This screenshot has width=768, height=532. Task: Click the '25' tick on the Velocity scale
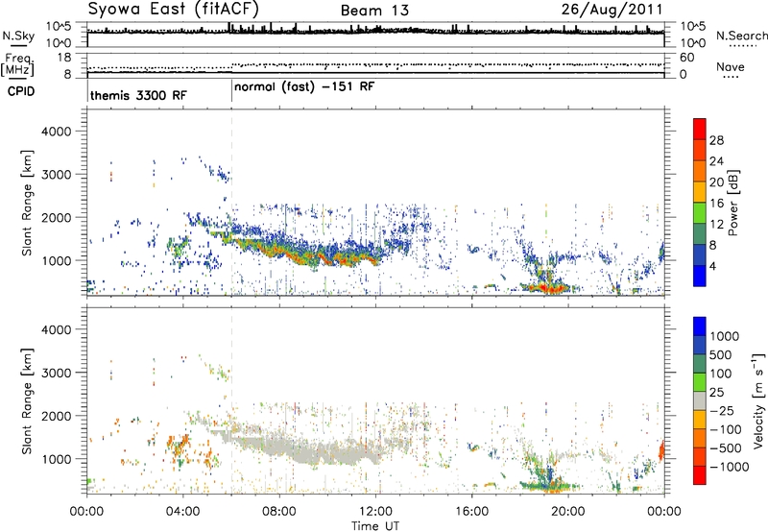click(x=716, y=393)
